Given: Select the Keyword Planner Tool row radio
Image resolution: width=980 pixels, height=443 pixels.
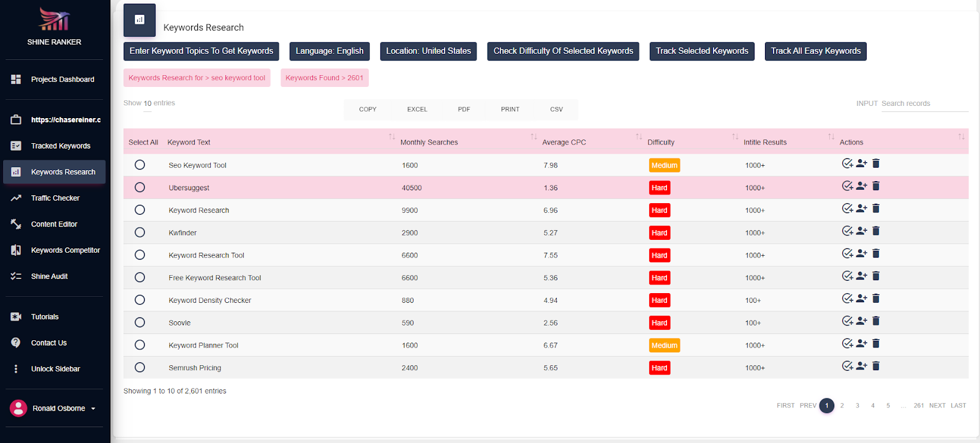Looking at the screenshot, I should click(140, 345).
